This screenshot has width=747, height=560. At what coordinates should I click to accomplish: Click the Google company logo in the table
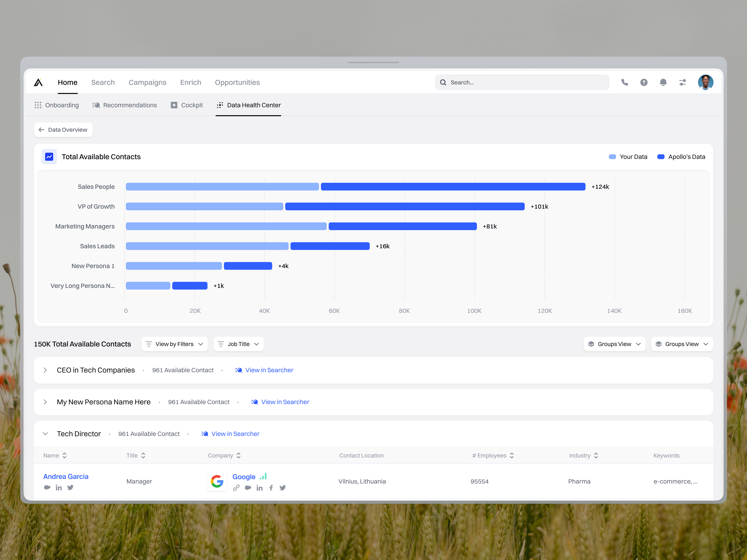coord(217,481)
